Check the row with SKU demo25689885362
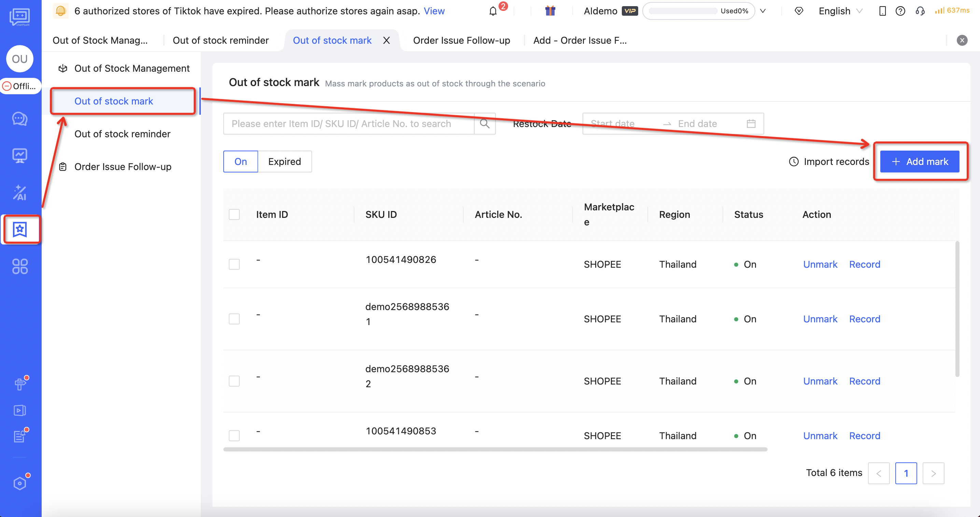 point(234,381)
